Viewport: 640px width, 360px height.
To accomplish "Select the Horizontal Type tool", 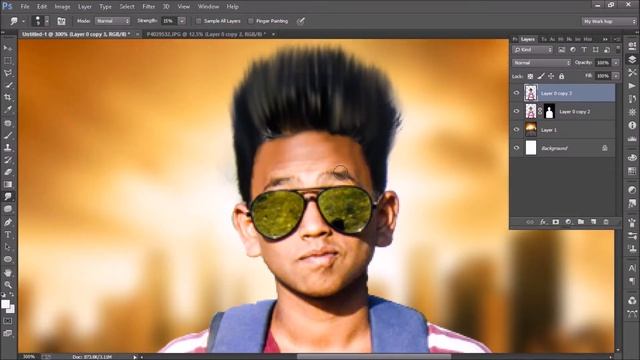I will [x=8, y=235].
